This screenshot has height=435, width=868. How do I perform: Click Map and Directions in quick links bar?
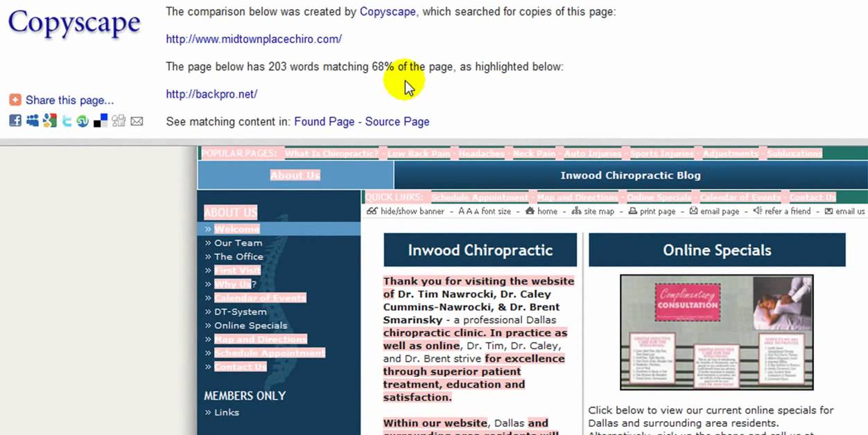coord(578,197)
